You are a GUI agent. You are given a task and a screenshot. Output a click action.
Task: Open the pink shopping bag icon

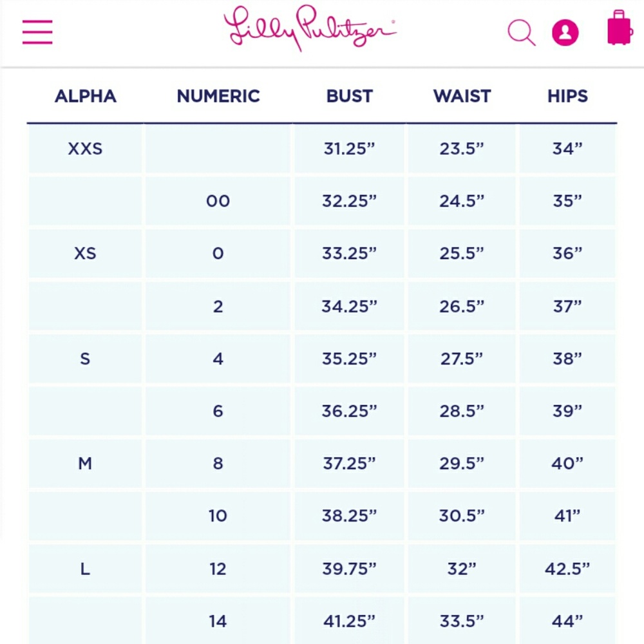pos(620,28)
